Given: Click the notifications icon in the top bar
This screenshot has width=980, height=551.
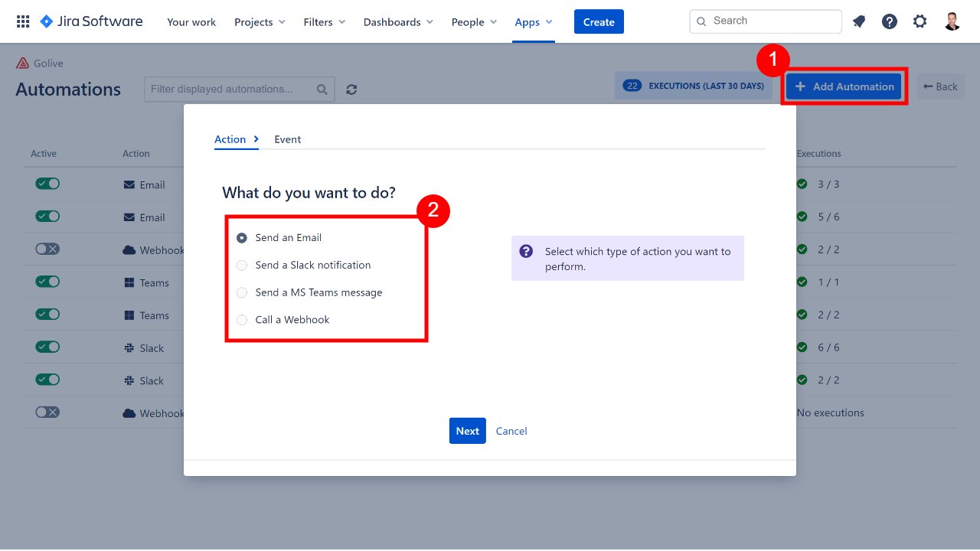Looking at the screenshot, I should tap(859, 21).
